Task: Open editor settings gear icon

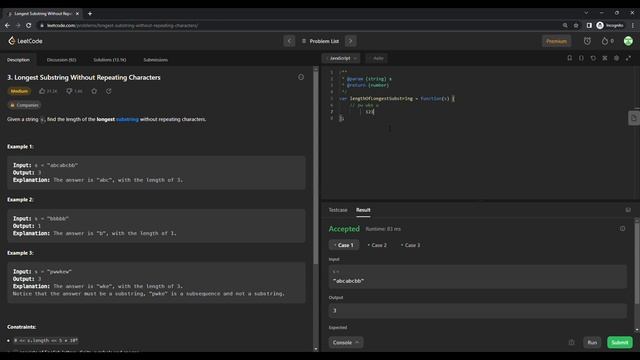Action: click(616, 58)
